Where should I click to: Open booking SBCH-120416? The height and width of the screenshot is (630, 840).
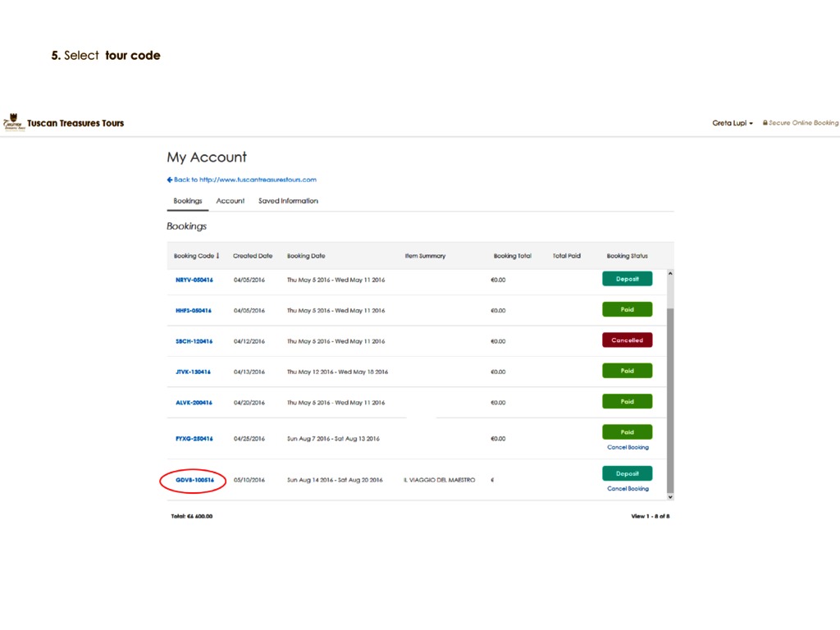point(194,341)
